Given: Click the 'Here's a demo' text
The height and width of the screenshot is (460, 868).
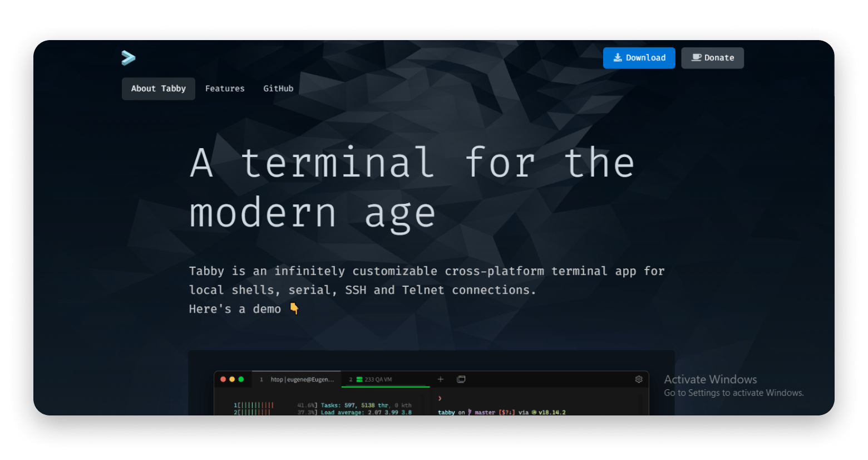Looking at the screenshot, I should tap(235, 309).
